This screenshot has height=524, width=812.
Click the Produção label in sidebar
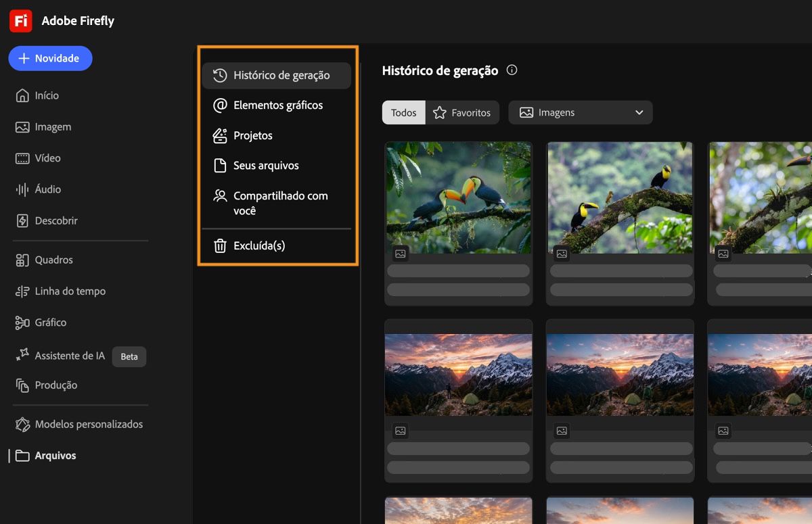[56, 385]
